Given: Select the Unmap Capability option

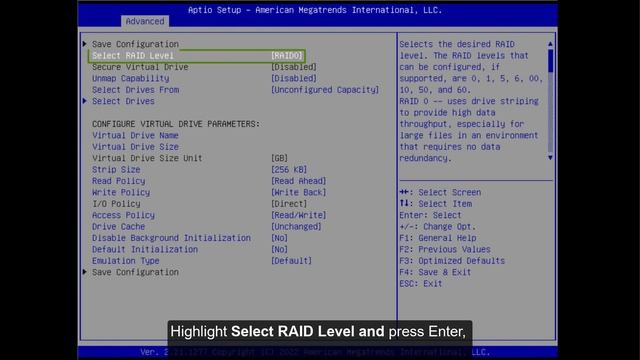Looking at the screenshot, I should click(x=131, y=78).
